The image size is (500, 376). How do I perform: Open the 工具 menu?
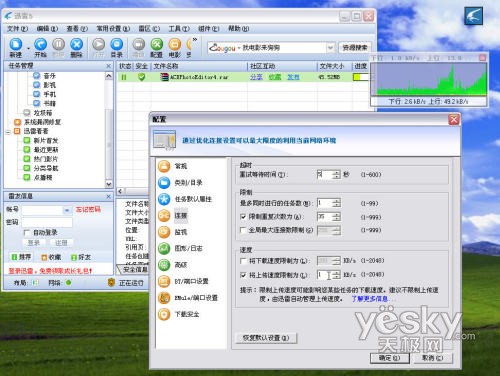click(179, 29)
